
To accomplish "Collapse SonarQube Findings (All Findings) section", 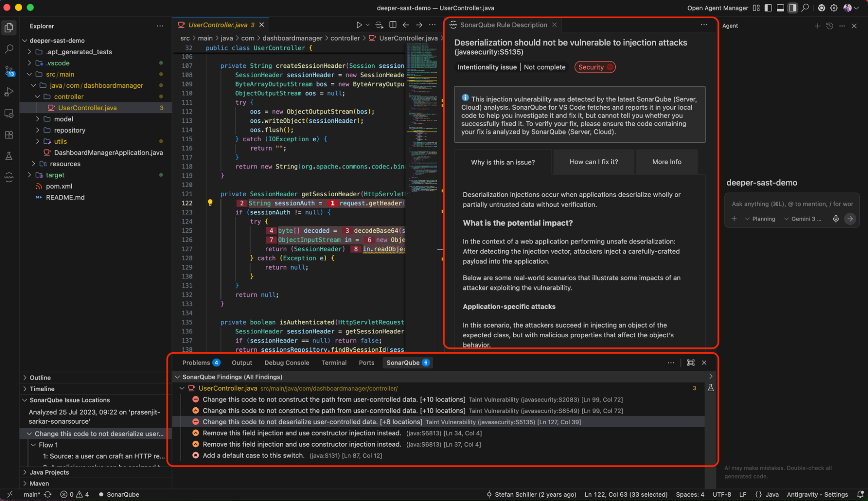I will tap(177, 377).
